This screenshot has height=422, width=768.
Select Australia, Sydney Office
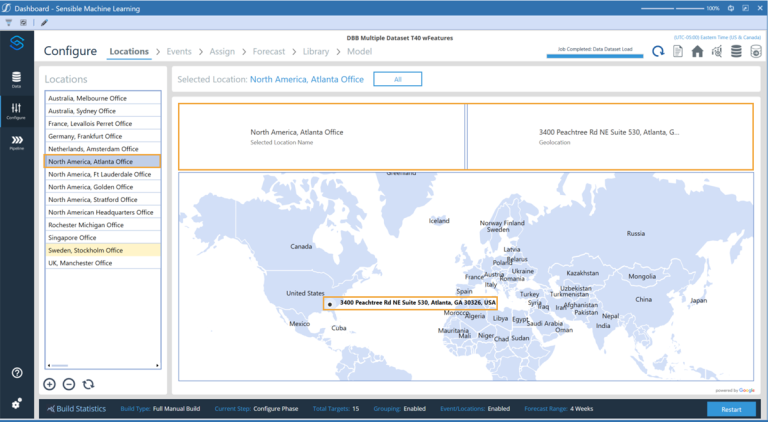pyautogui.click(x=103, y=111)
